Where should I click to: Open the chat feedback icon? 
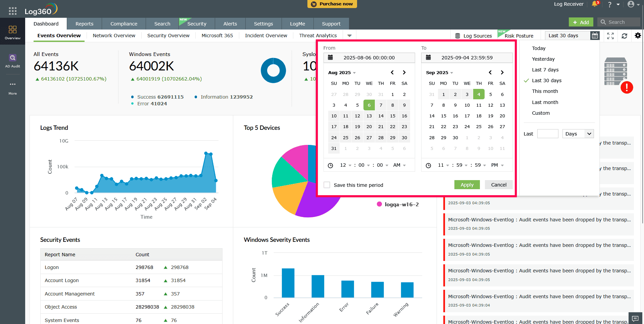(x=635, y=318)
